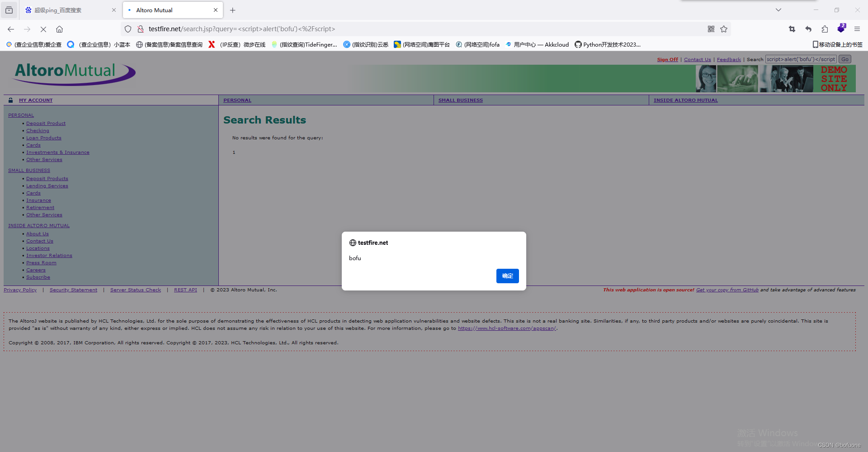
Task: Open the Careers sidebar link
Action: click(x=36, y=270)
